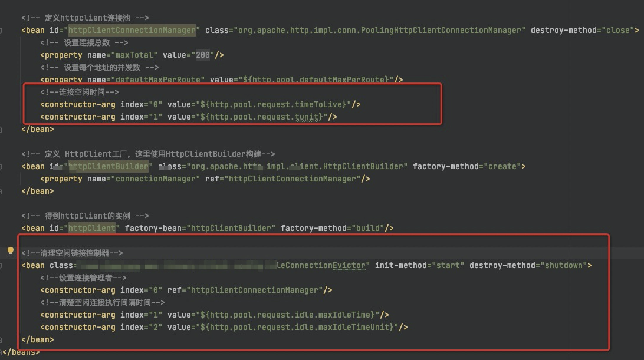Click the closing beans tag at bottom

pos(21,352)
